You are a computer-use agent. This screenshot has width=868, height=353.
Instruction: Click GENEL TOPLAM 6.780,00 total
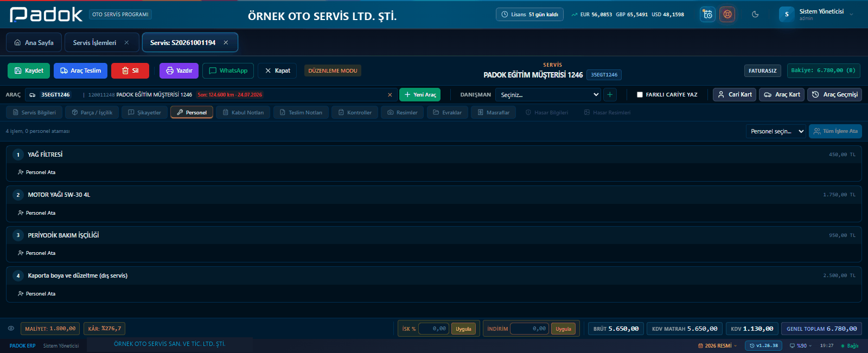click(821, 329)
